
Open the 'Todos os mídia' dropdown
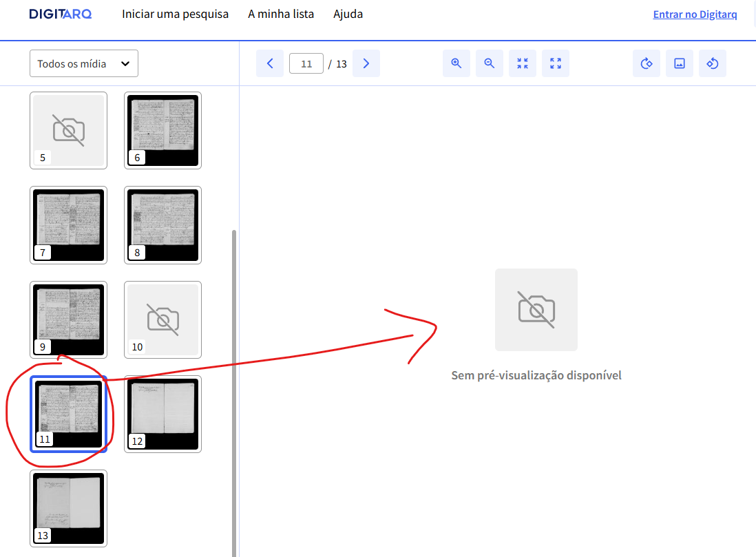click(83, 63)
